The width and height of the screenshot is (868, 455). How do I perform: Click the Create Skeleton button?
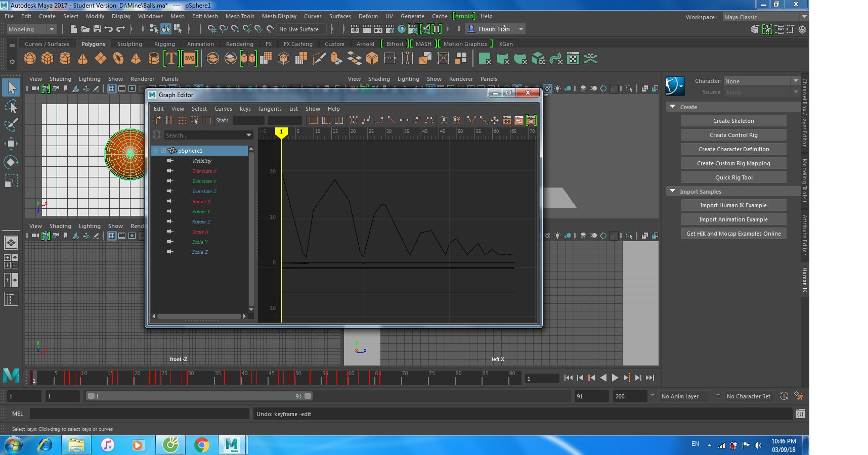pyautogui.click(x=733, y=120)
